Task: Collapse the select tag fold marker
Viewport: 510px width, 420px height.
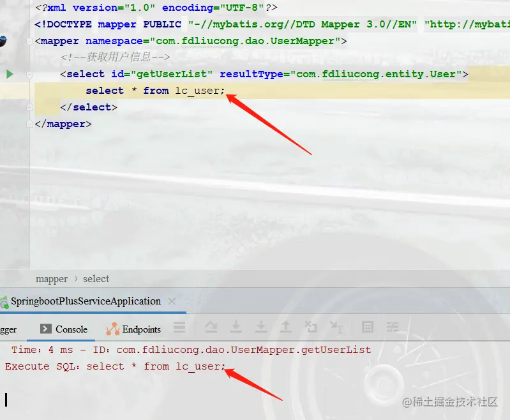Action: pos(29,75)
